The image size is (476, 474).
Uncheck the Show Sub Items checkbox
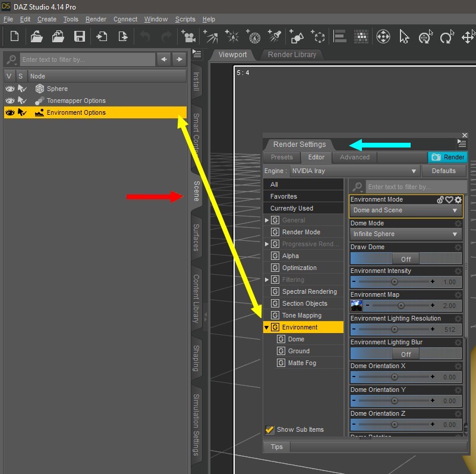pyautogui.click(x=269, y=429)
